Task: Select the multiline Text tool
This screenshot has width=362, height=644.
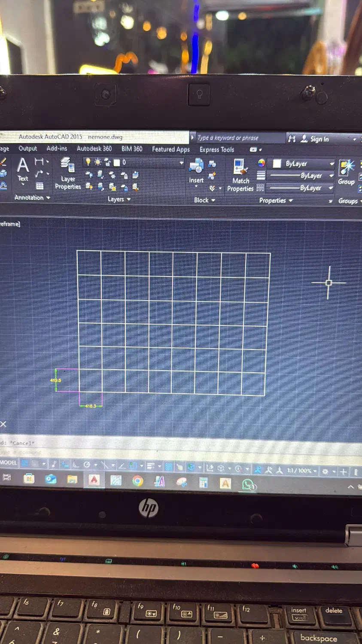Action: click(23, 168)
